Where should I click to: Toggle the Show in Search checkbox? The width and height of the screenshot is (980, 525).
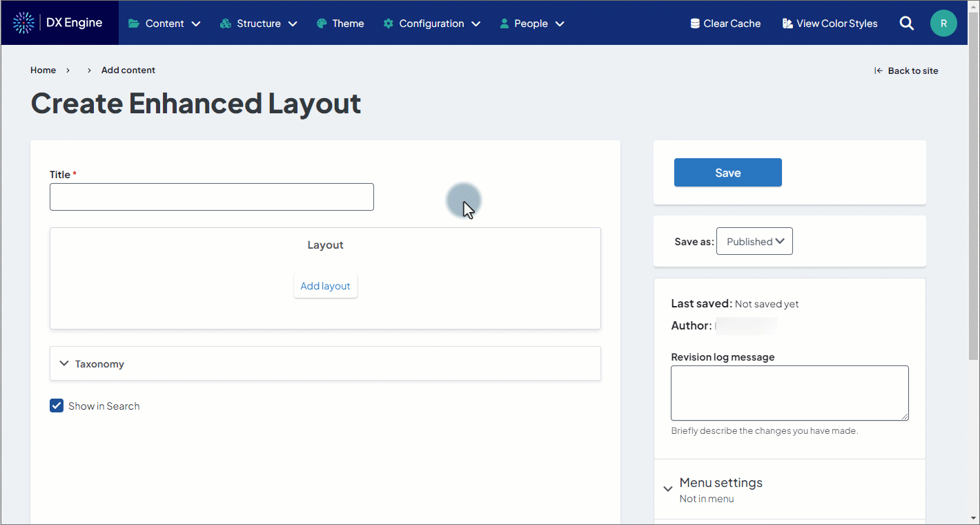tap(57, 405)
